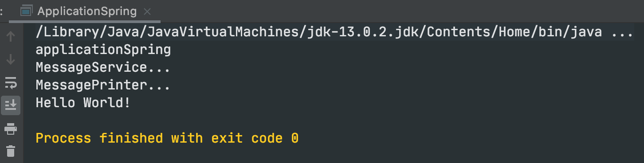Click the Run label colon at left edge
Image resolution: width=644 pixels, height=163 pixels.
coord(2,12)
